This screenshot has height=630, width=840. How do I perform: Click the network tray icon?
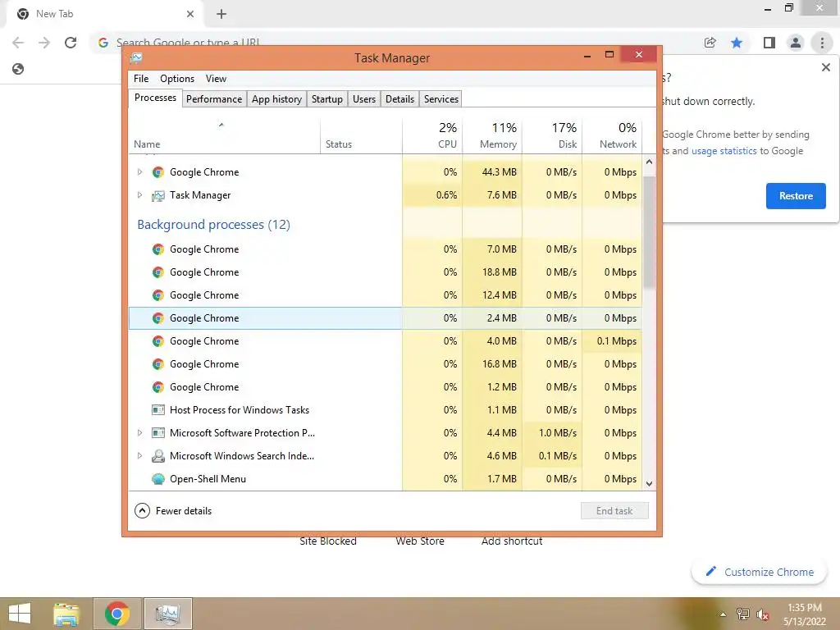[743, 614]
